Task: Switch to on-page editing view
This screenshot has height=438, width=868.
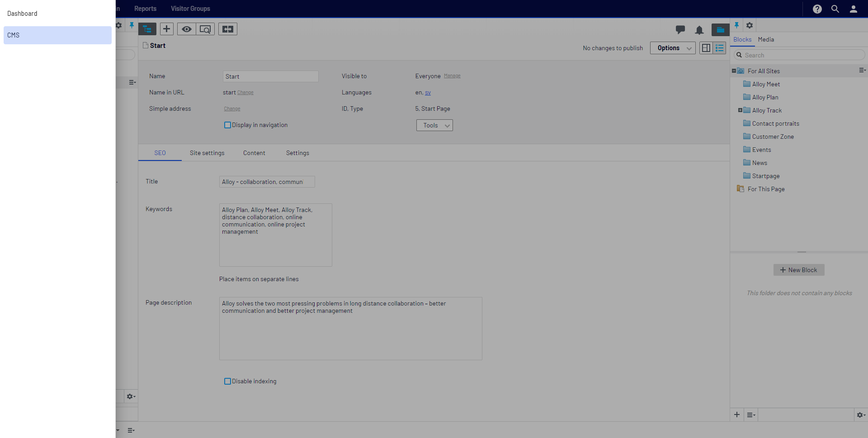Action: point(706,48)
